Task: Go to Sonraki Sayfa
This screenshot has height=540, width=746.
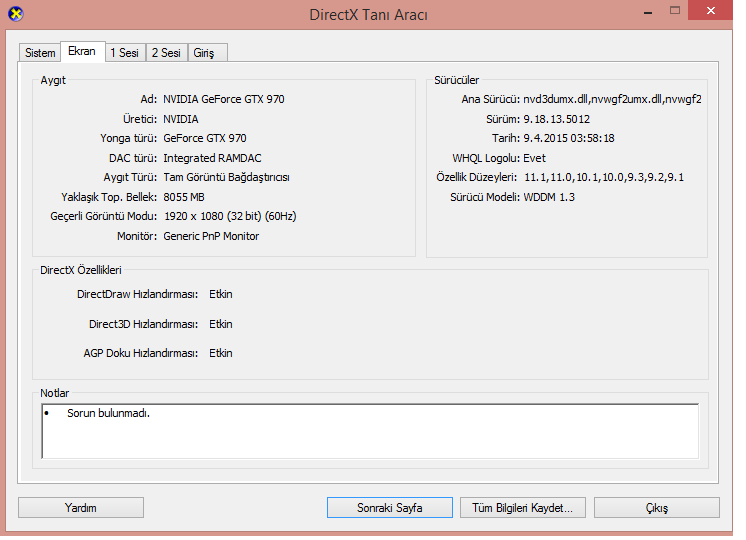Action: 390,508
